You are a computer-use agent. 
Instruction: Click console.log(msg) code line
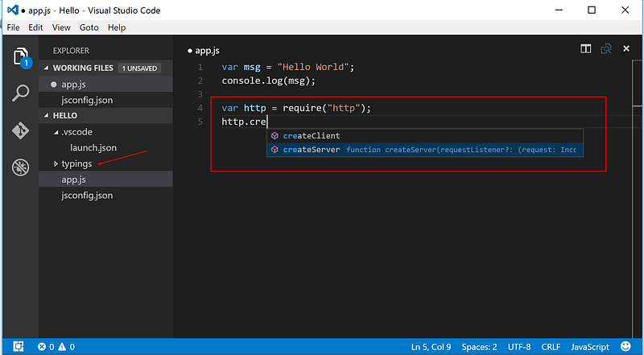pos(269,81)
